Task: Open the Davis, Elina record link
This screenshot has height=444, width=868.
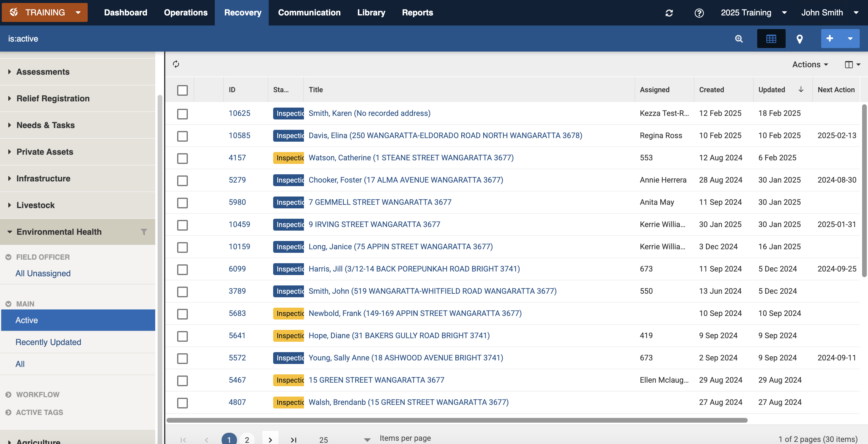Action: point(445,135)
